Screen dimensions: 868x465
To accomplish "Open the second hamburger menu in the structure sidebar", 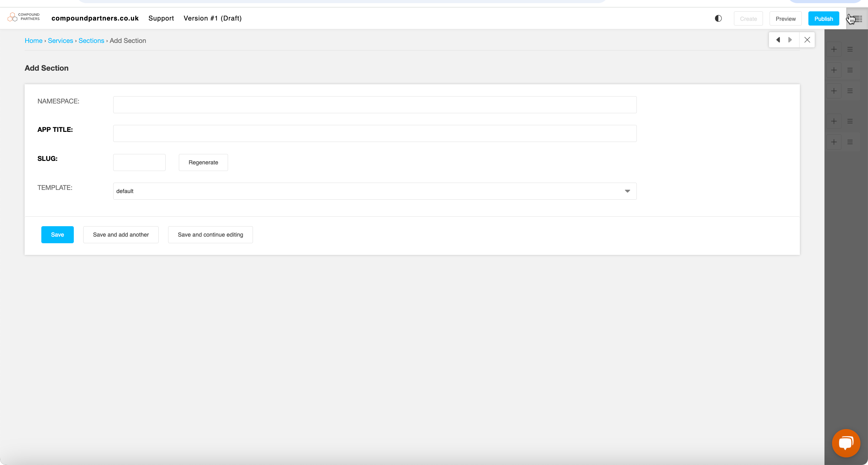I will (850, 70).
